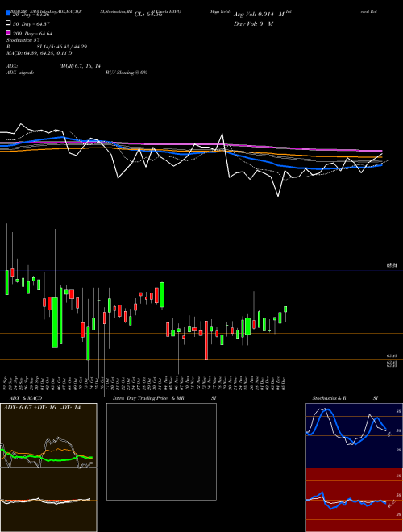Select the '200 Day = 64.64' legend text
The image size is (403, 532).
[32, 34]
